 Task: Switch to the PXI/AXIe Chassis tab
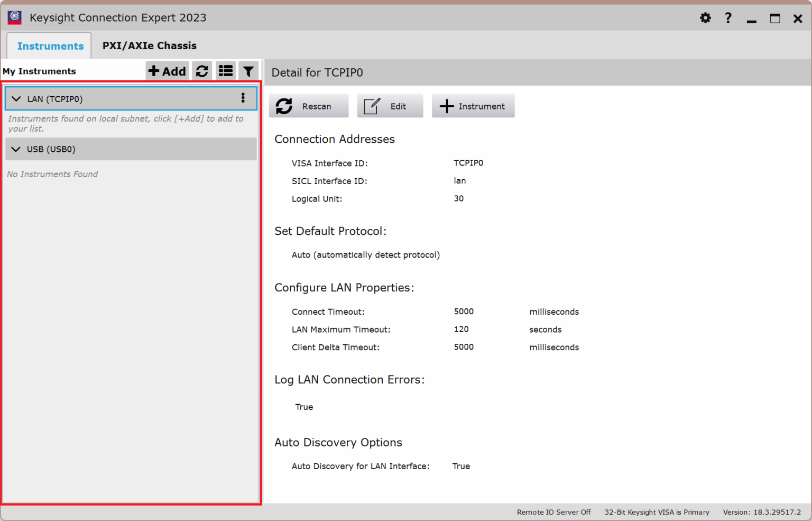coord(149,46)
